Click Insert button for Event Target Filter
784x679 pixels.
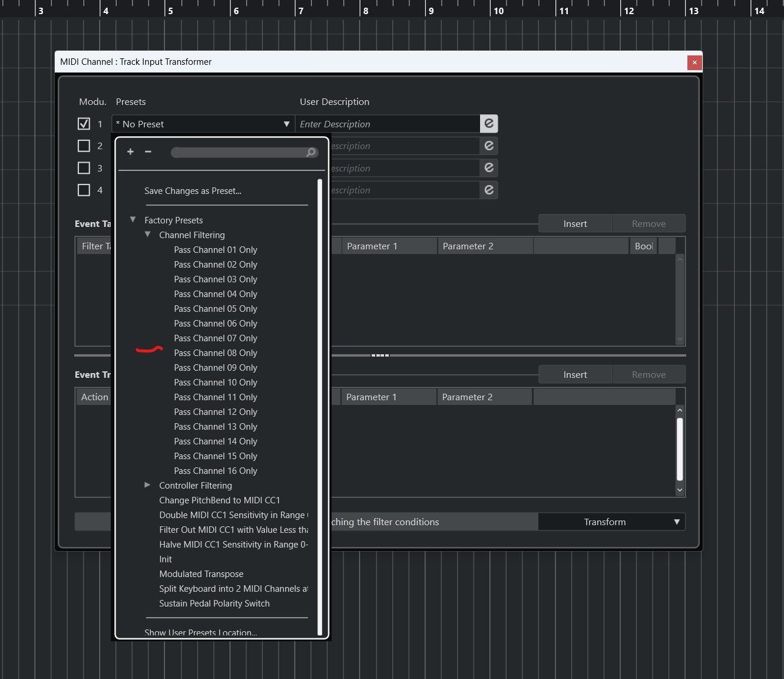pos(575,224)
